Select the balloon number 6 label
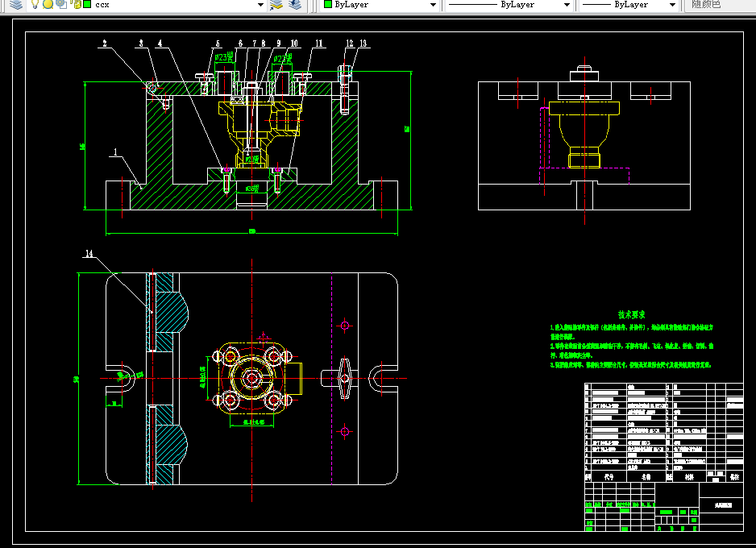 [241, 44]
